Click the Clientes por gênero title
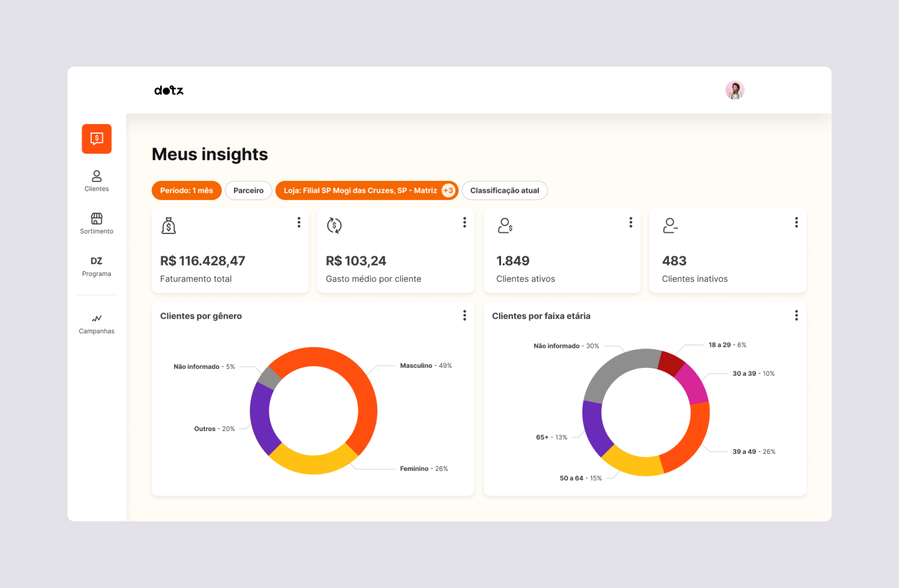 click(201, 316)
